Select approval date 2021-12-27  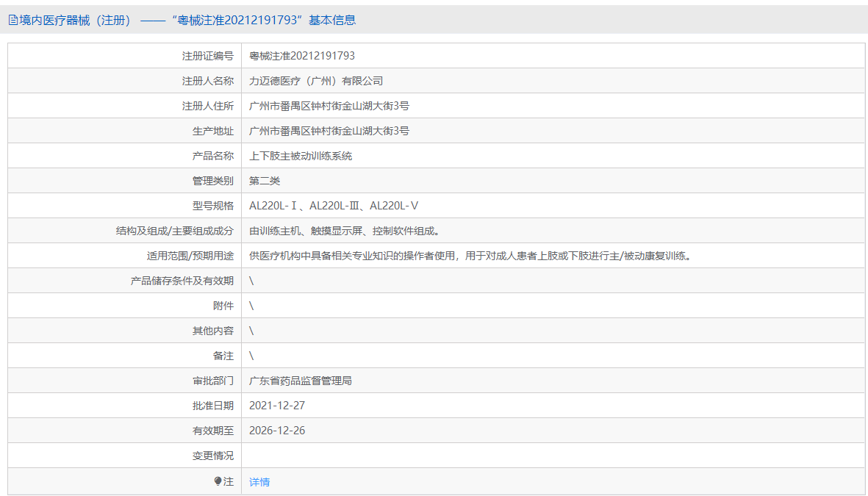pos(277,406)
